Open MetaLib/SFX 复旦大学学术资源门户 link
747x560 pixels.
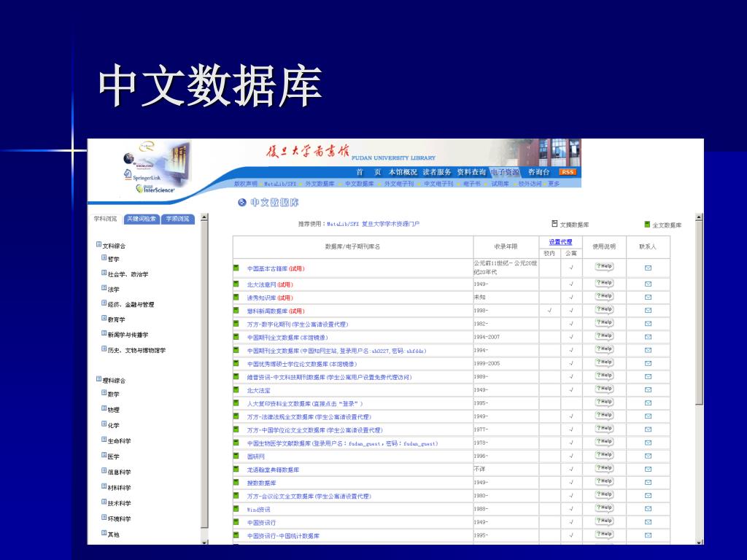pos(373,224)
